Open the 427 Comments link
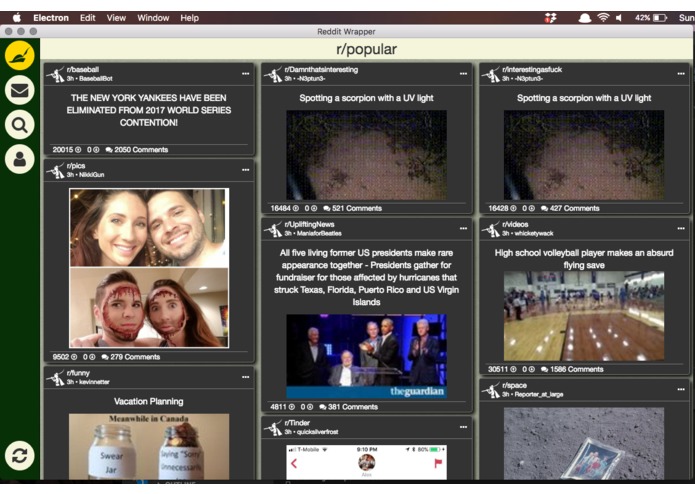 point(570,208)
